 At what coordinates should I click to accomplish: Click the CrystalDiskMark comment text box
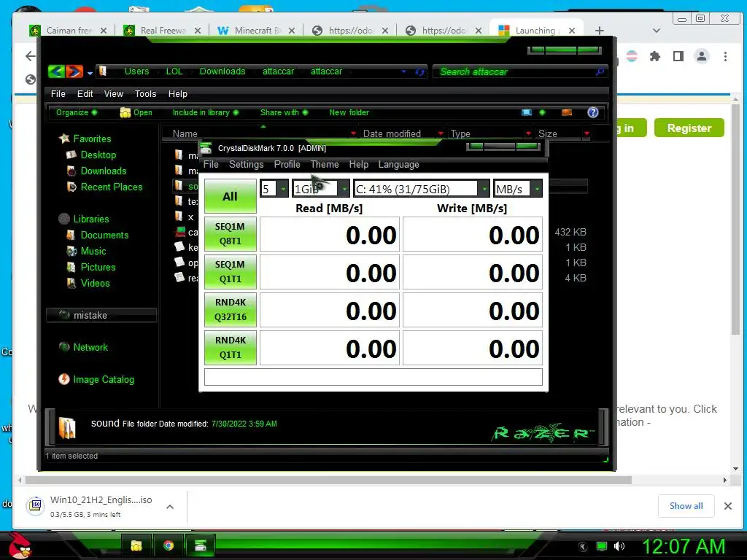[373, 377]
